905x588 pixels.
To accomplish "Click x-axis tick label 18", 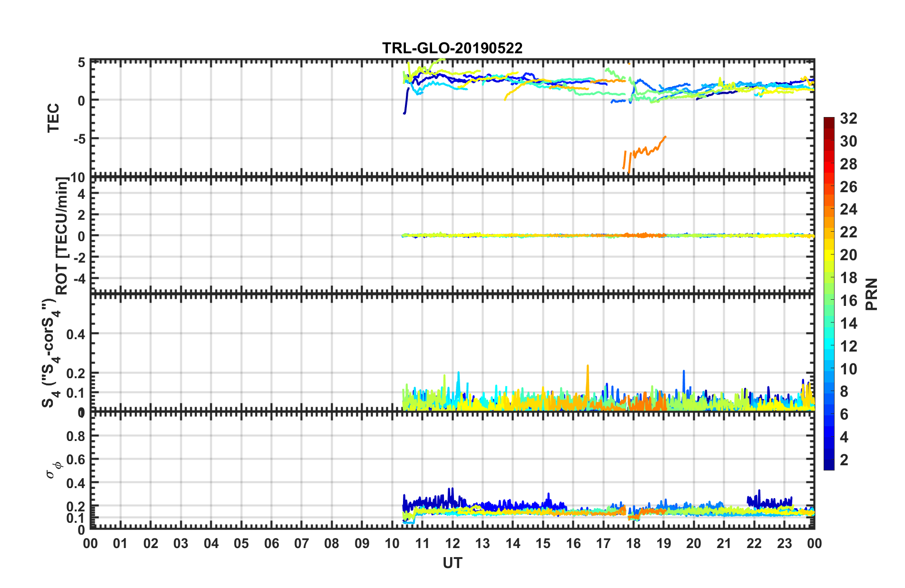I will (633, 543).
